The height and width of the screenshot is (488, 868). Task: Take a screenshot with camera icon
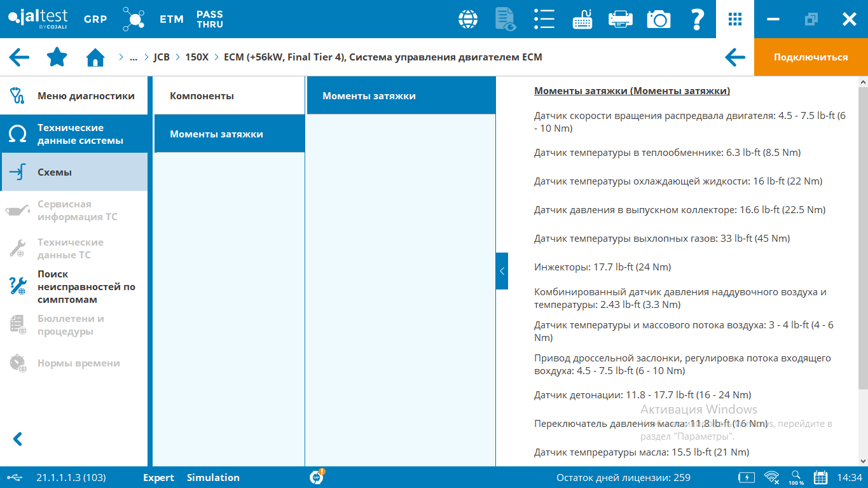(x=659, y=19)
